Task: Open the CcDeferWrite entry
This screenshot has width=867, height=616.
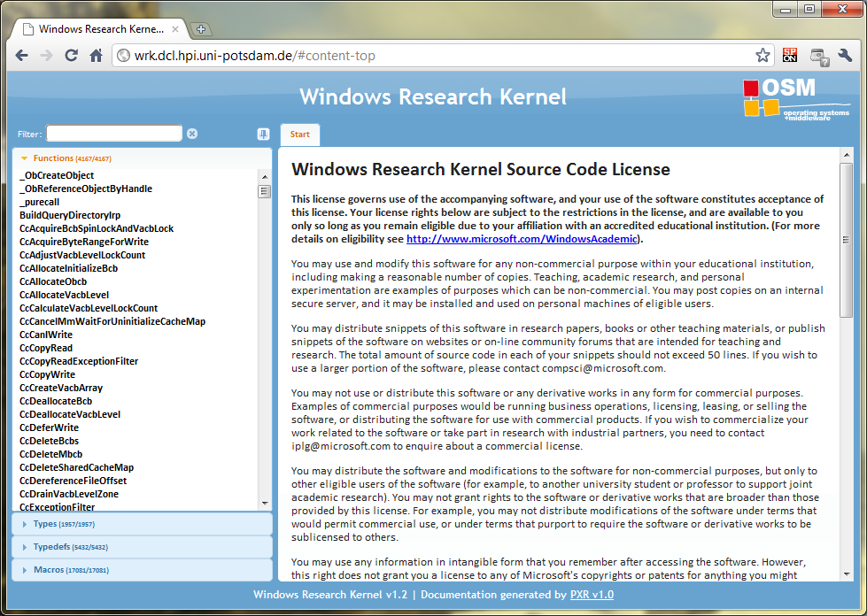Action: point(49,427)
